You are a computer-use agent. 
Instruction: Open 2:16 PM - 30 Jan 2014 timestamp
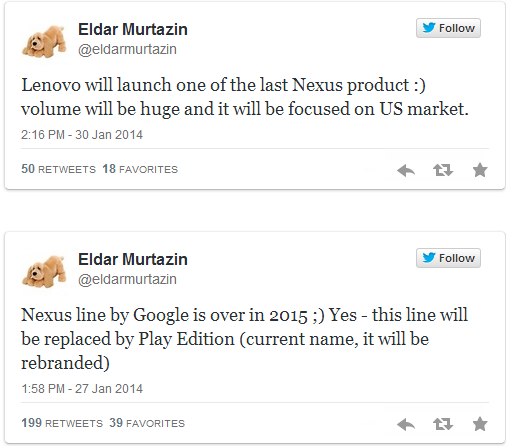[82, 135]
